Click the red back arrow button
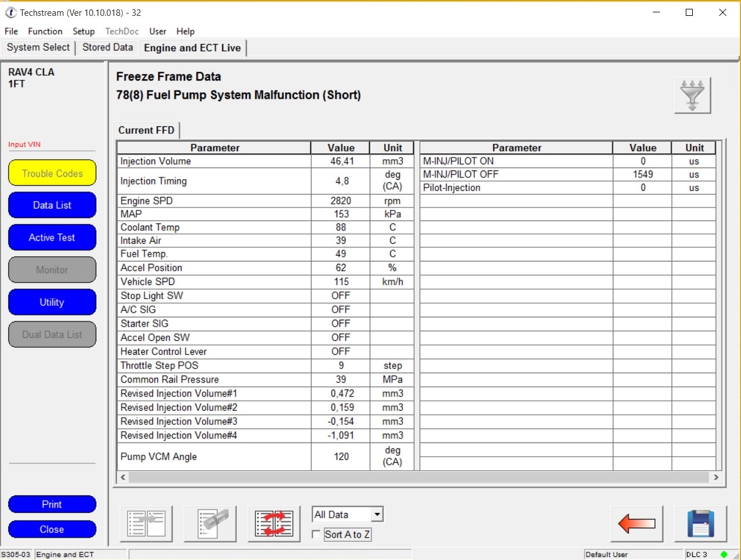 [x=636, y=523]
